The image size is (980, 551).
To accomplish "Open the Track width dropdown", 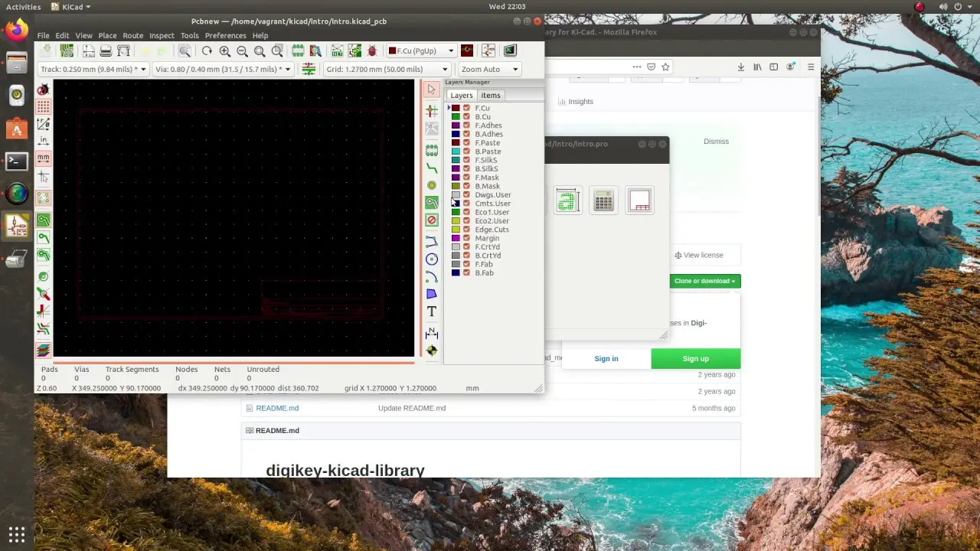I will (x=93, y=69).
